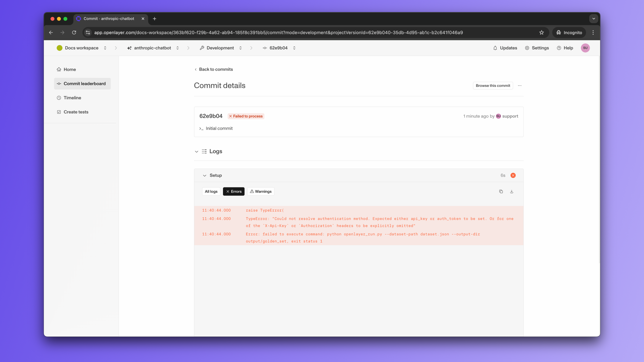Select the Commit leaderboard sidebar icon
The height and width of the screenshot is (362, 644).
tap(59, 83)
